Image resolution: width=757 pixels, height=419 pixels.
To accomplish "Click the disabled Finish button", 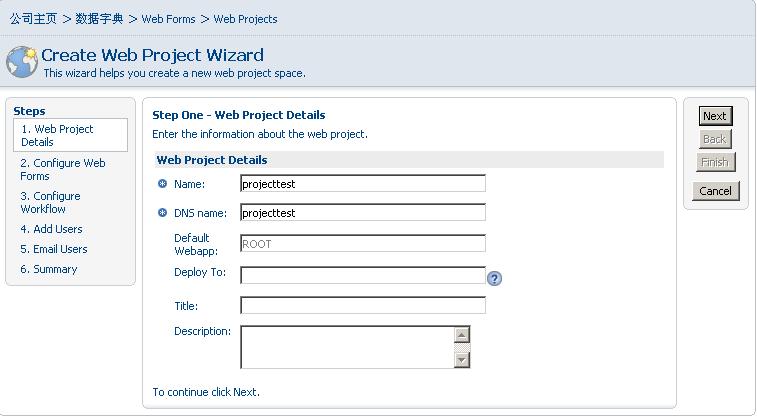I will click(715, 162).
